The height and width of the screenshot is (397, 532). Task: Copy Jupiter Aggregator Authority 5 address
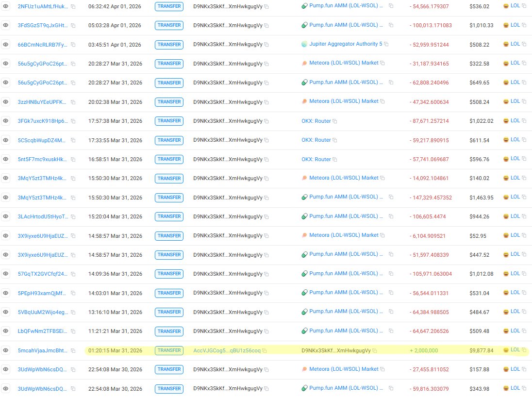386,44
